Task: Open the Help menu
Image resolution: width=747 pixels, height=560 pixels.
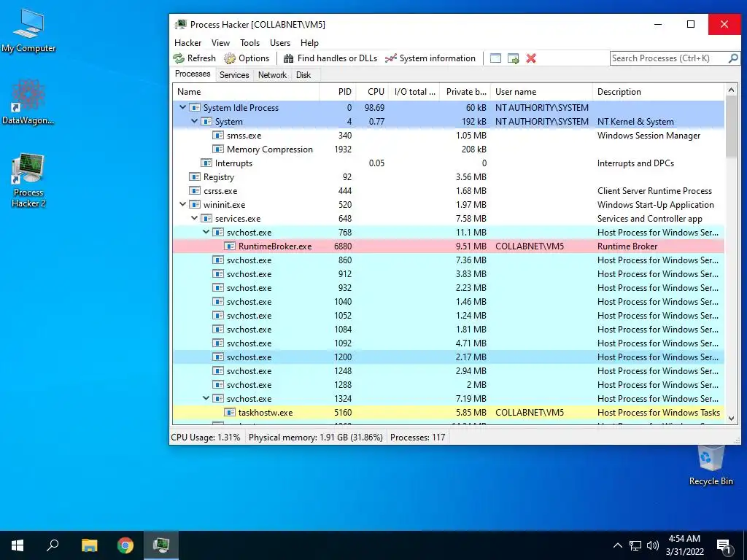Action: tap(309, 43)
